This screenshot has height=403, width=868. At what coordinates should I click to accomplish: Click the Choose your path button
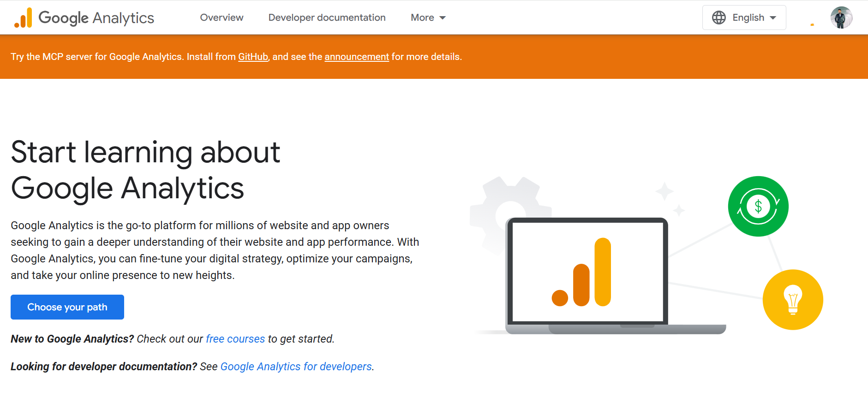pos(67,307)
